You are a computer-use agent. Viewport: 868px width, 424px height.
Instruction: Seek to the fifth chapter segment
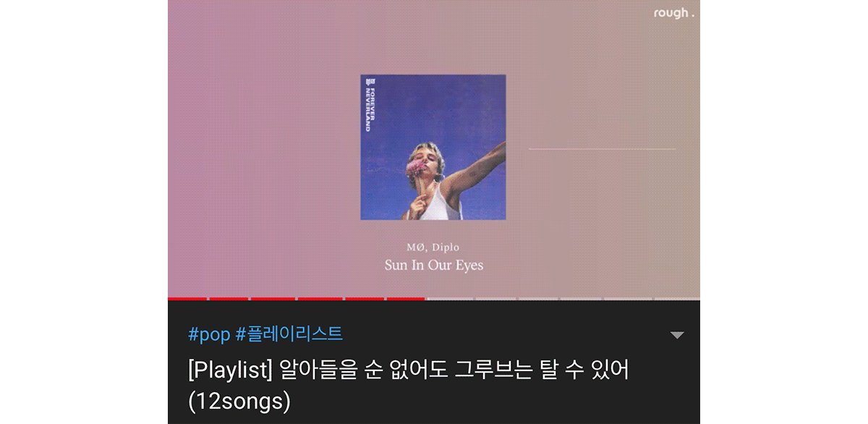[x=365, y=298]
